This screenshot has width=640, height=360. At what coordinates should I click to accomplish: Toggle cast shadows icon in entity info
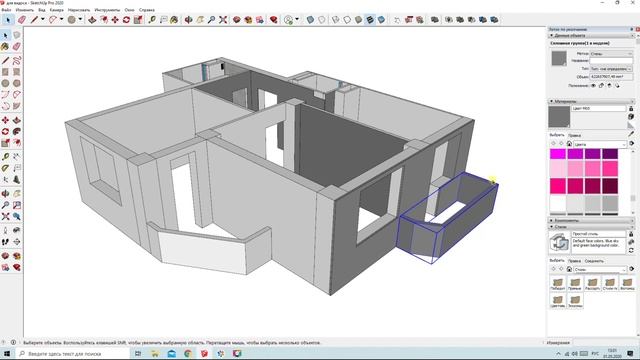617,86
